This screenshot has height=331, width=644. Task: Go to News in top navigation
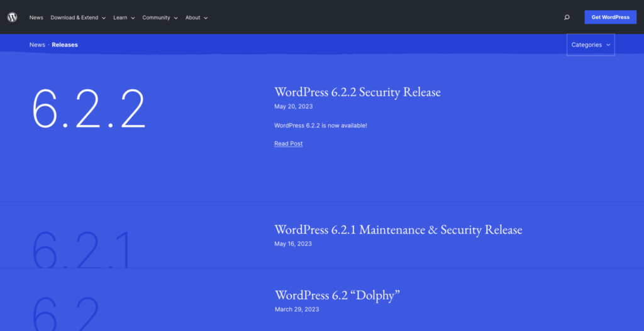coord(36,18)
